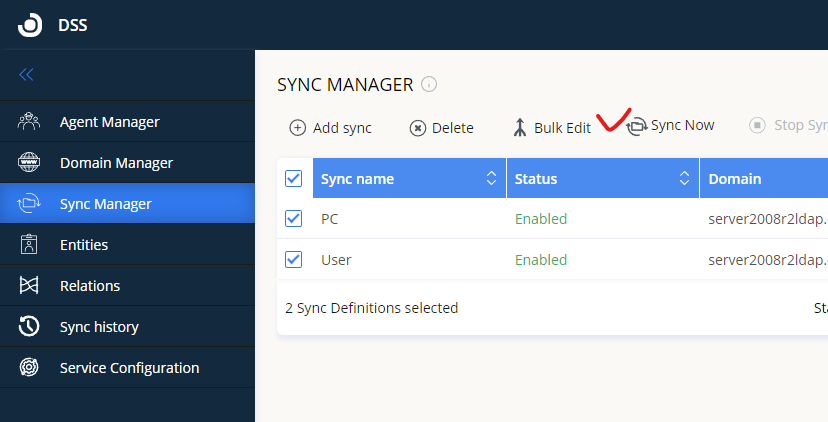Click the Add sync button
The width and height of the screenshot is (828, 422).
point(330,127)
